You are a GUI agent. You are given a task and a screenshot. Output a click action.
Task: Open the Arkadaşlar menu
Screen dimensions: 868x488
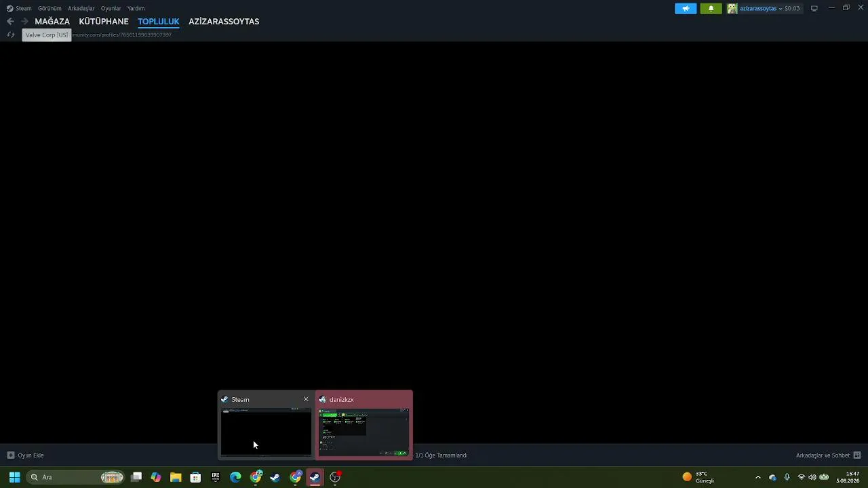click(81, 9)
